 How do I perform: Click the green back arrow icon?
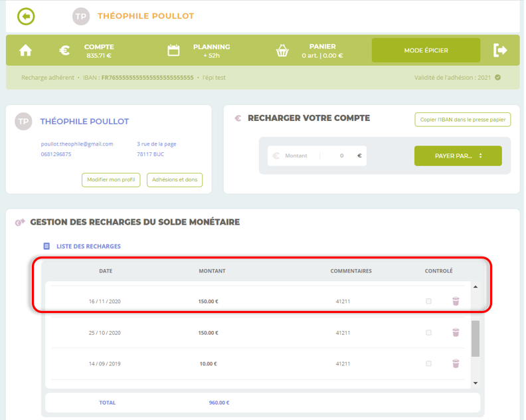click(x=26, y=16)
